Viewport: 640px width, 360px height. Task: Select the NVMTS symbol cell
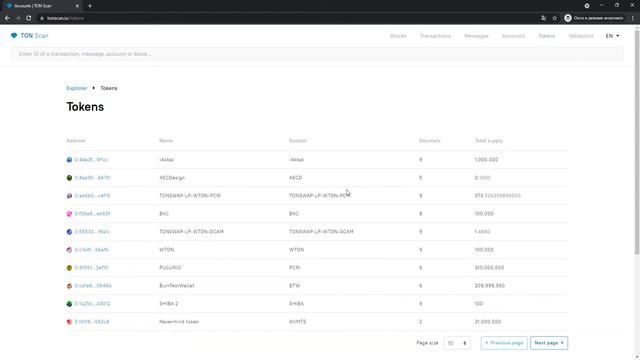point(297,322)
